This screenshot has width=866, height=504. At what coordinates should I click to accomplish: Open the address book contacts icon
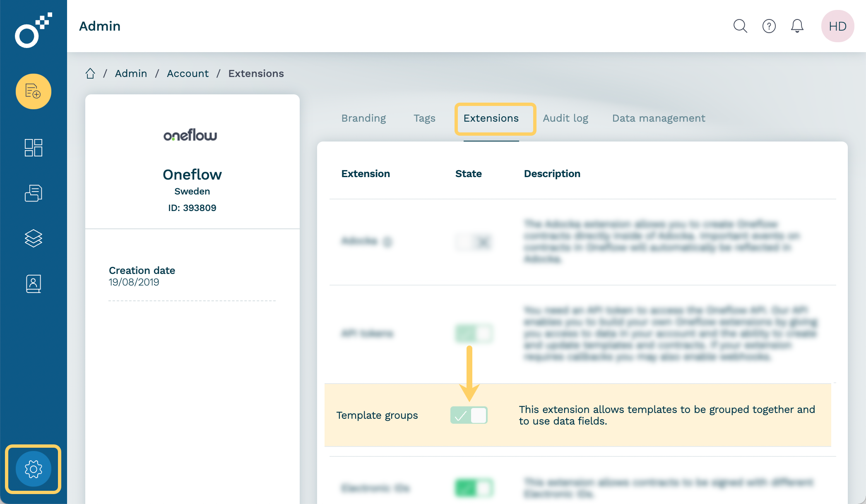tap(34, 284)
